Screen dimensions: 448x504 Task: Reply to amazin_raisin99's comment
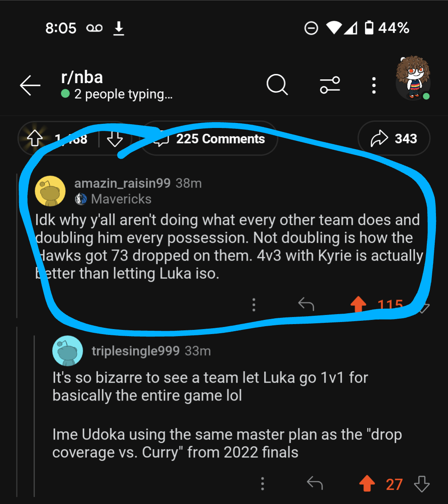click(306, 305)
